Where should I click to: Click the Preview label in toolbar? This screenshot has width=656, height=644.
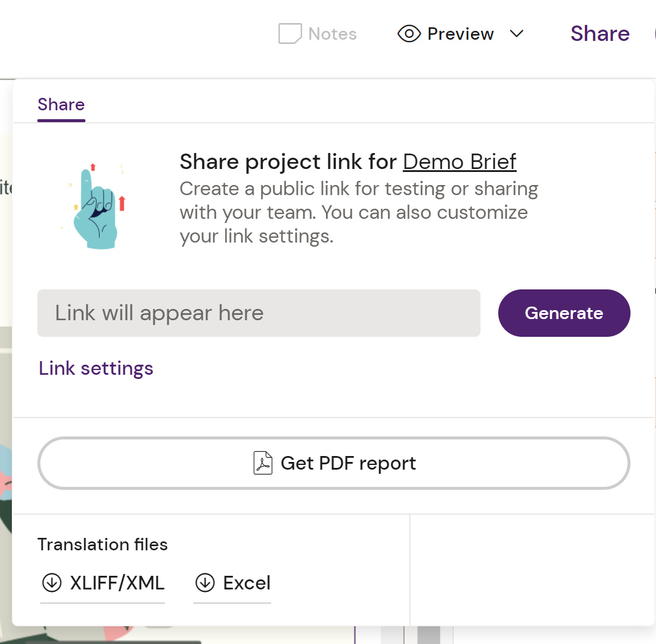coord(460,34)
